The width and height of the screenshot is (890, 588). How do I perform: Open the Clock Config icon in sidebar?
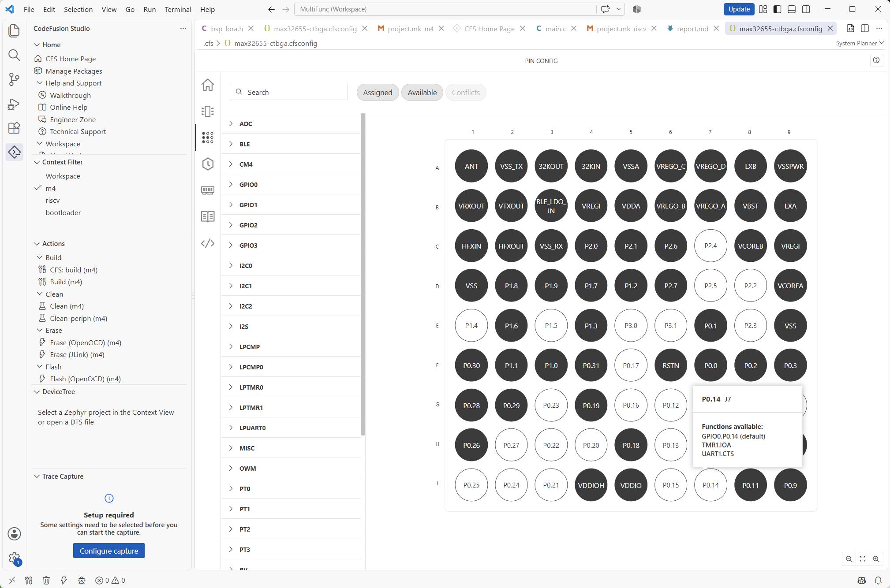[208, 164]
